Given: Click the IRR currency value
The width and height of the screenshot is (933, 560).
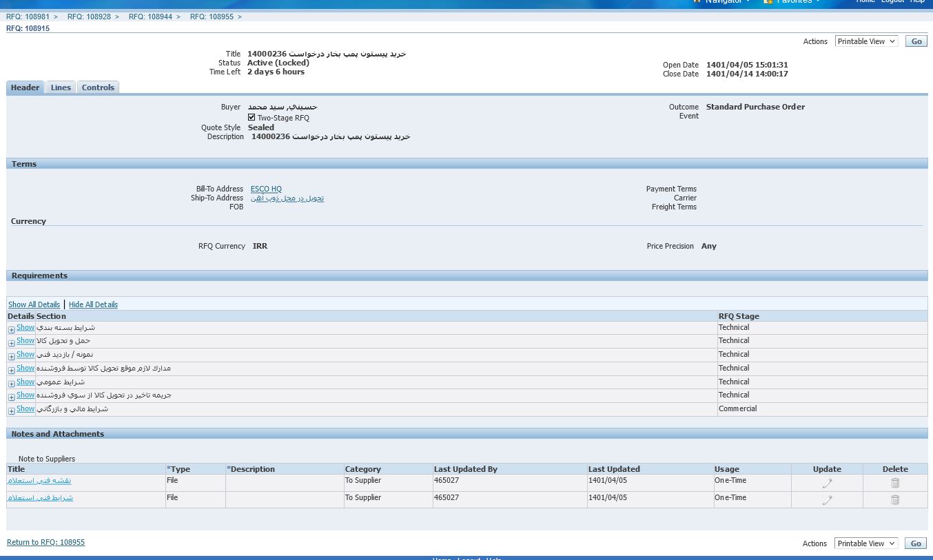Looking at the screenshot, I should [260, 246].
